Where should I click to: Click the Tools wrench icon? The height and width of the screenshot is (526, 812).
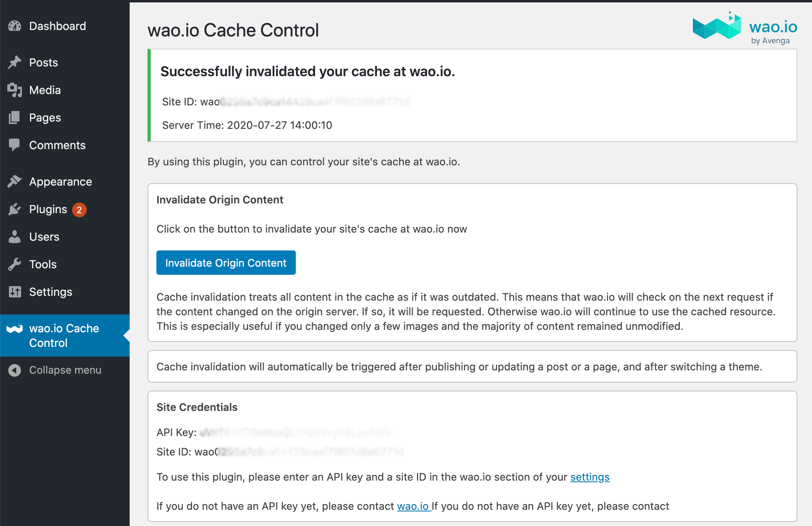pos(15,264)
